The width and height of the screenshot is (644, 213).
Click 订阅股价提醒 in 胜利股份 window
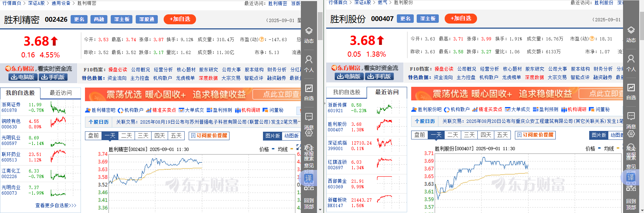point(535,135)
